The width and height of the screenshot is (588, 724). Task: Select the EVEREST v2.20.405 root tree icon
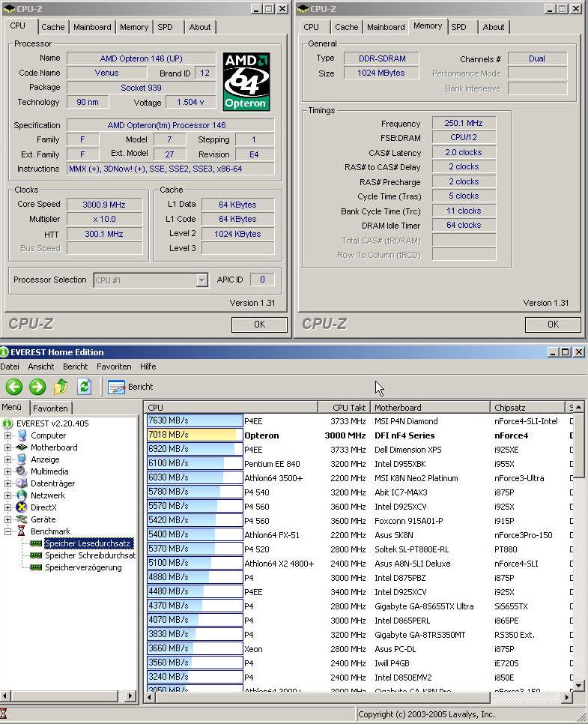coord(7,423)
